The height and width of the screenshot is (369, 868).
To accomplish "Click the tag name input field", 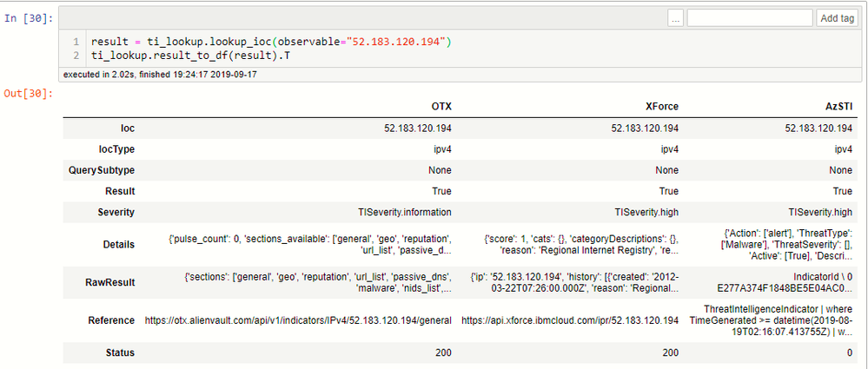I will pyautogui.click(x=750, y=18).
